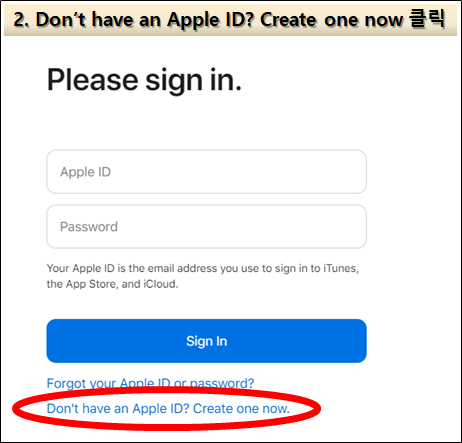Image resolution: width=462 pixels, height=443 pixels.
Task: Click Don't have an Apple ID text
Action: pos(118,408)
